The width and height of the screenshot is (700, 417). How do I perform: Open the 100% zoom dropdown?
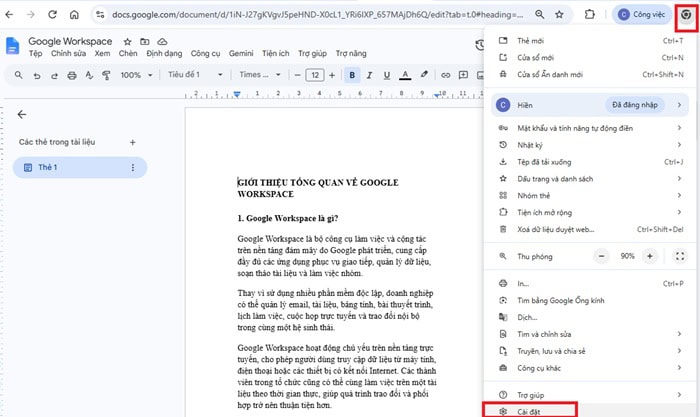[136, 75]
